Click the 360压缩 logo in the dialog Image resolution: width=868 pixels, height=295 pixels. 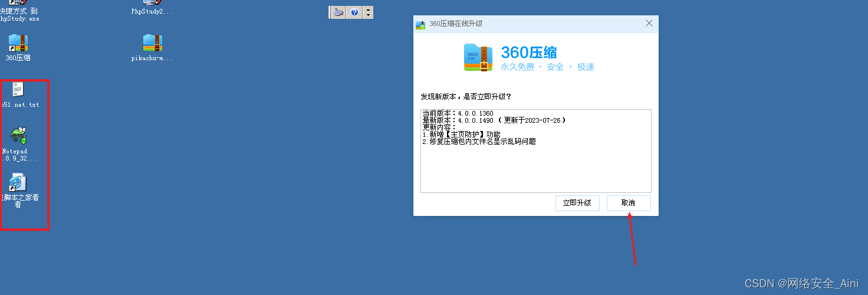(x=478, y=58)
